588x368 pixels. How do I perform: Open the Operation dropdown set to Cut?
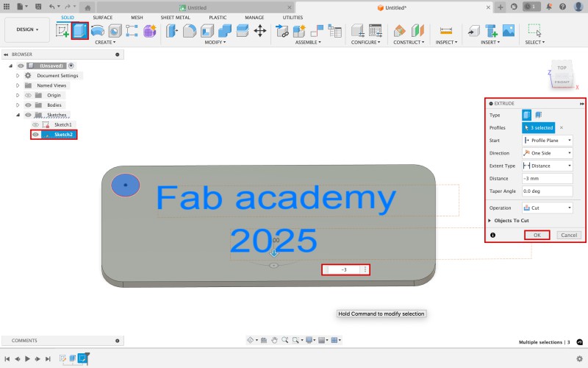point(547,208)
